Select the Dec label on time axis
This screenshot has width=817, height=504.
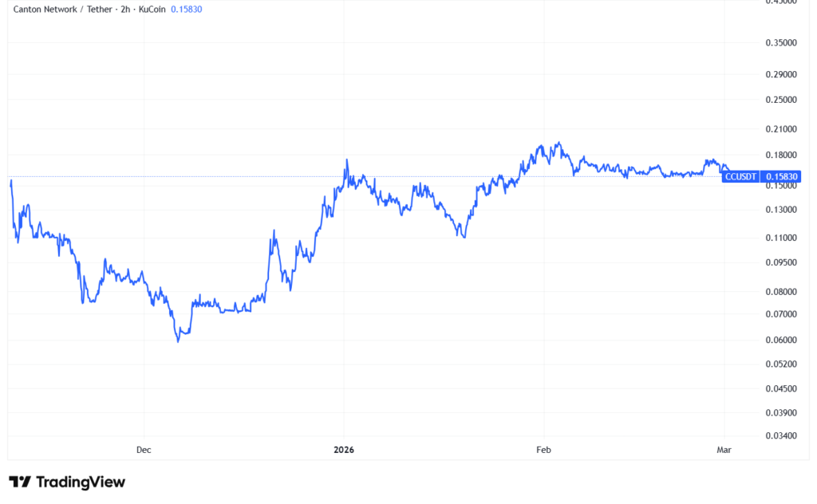(144, 450)
